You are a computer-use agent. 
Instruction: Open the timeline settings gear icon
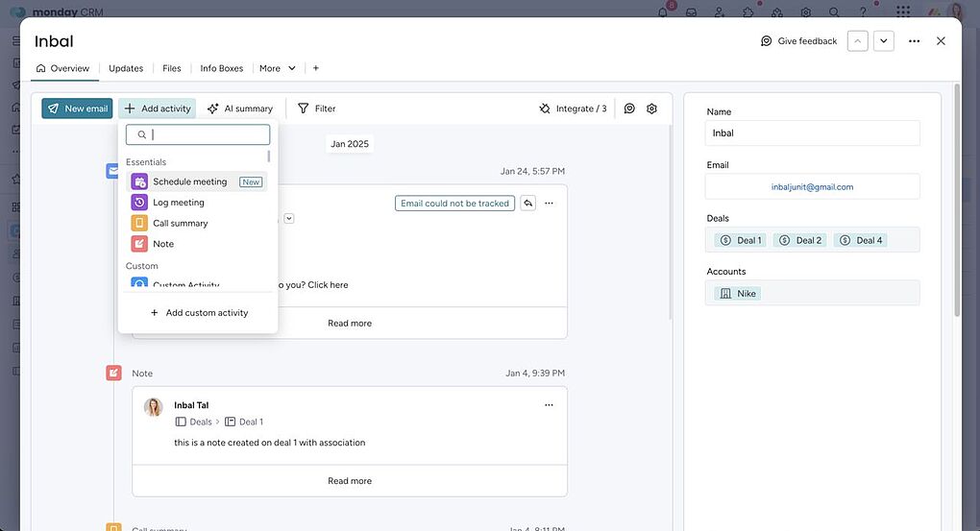click(651, 109)
